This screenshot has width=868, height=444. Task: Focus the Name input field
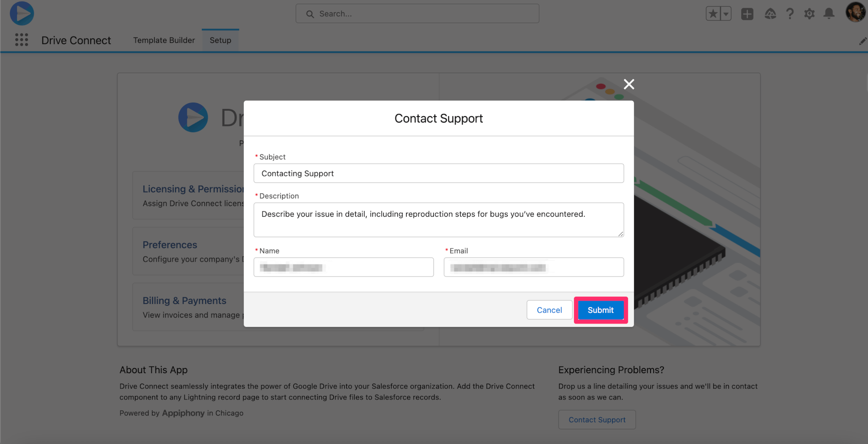(344, 267)
